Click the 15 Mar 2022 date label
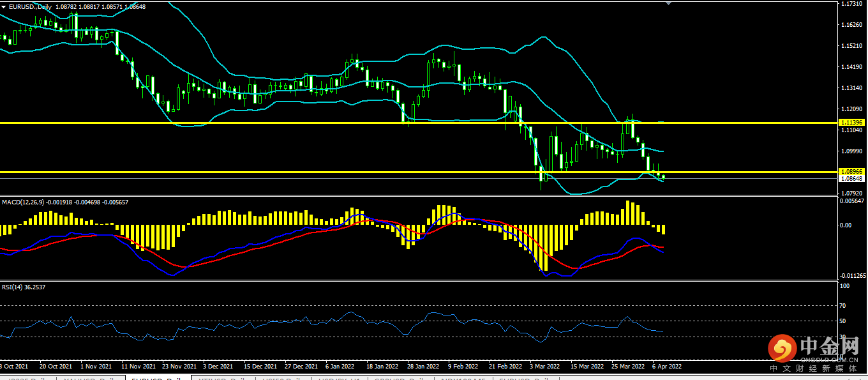 point(587,367)
